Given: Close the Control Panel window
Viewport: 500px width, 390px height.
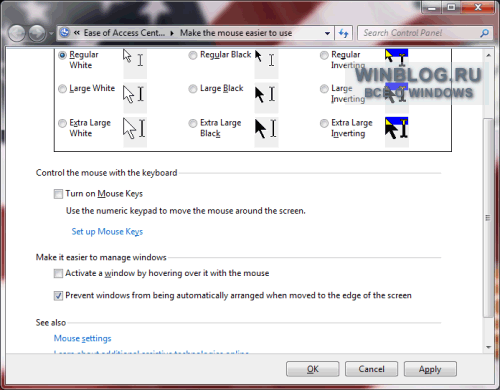Looking at the screenshot, I should [478, 7].
